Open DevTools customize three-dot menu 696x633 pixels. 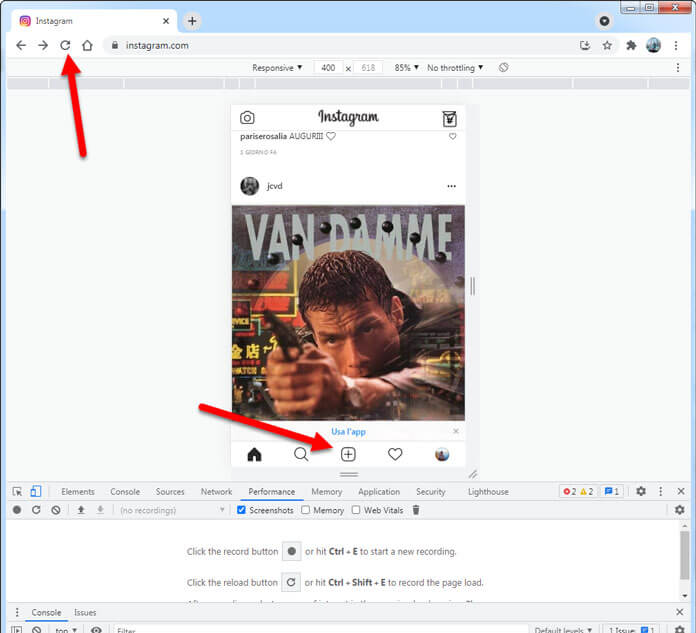tap(661, 491)
